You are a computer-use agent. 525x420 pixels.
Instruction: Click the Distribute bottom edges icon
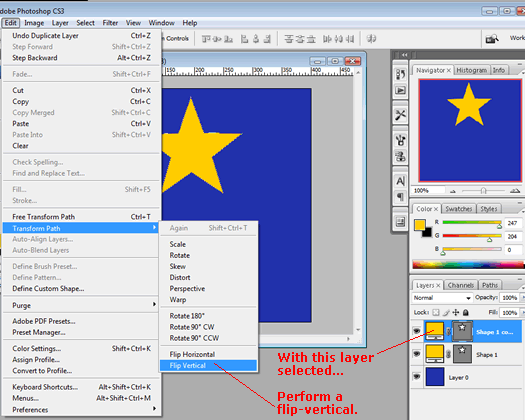point(311,39)
